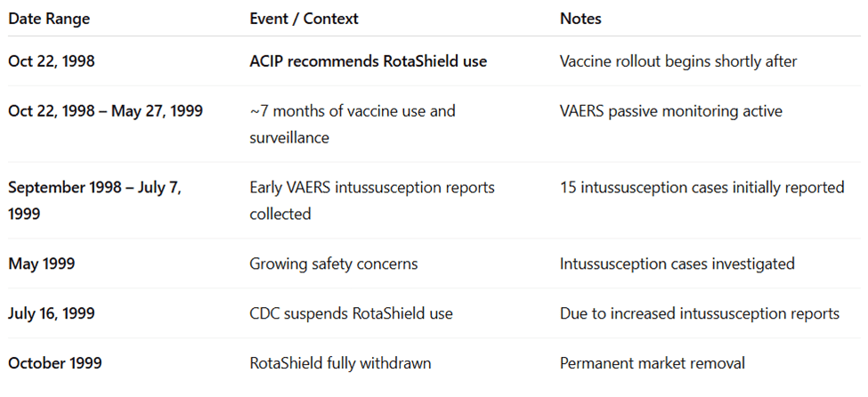
Task: Select September 1998 – July 7, 1999 cell
Action: pyautogui.click(x=94, y=200)
